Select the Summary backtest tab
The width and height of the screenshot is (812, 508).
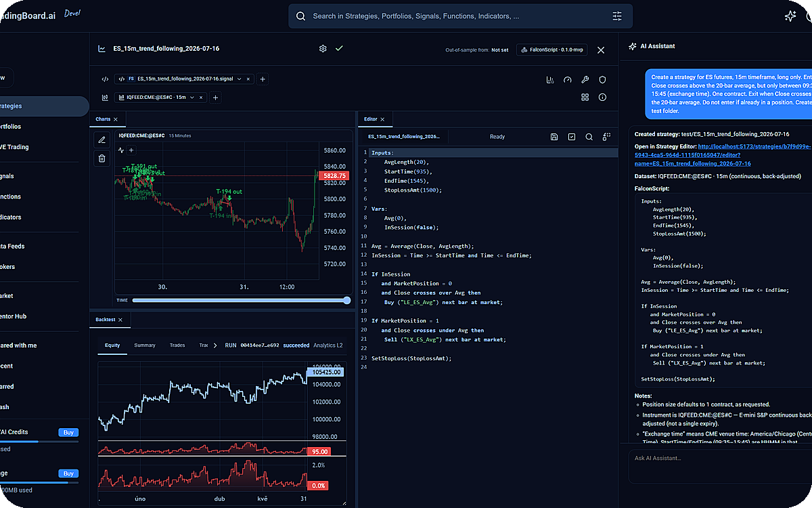click(145, 345)
